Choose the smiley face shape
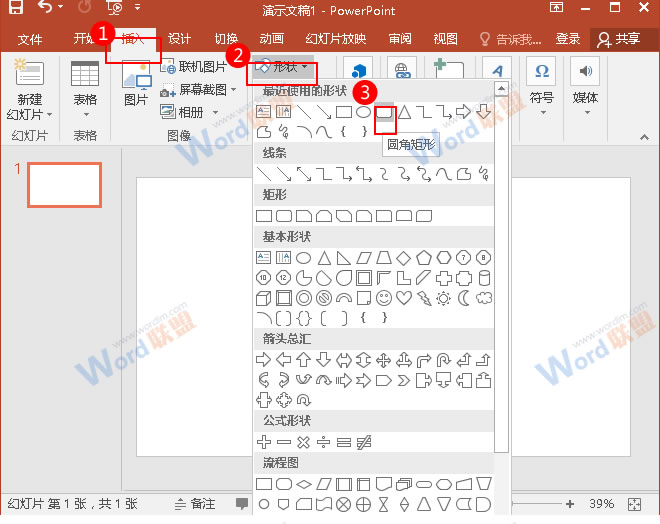 click(x=384, y=297)
